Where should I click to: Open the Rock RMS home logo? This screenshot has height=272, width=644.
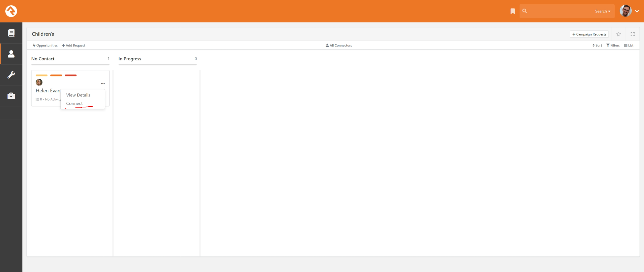(11, 11)
